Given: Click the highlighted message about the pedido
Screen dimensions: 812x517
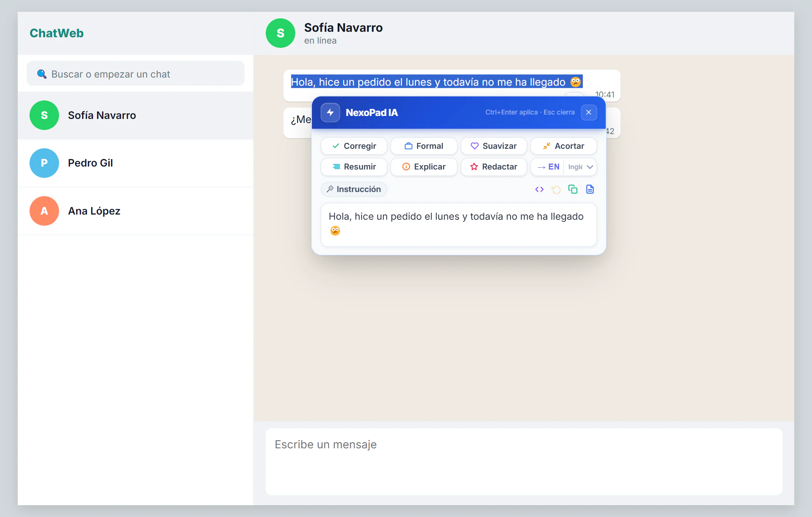Looking at the screenshot, I should point(437,82).
